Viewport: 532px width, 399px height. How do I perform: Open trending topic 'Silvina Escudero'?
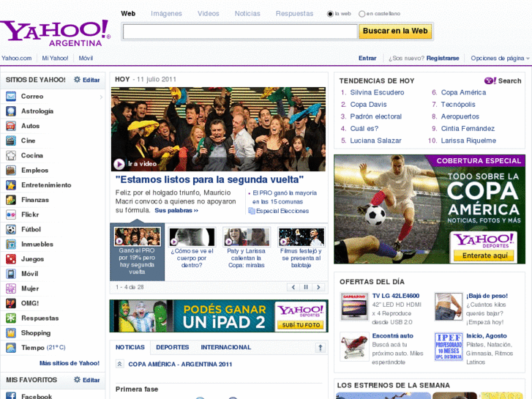tap(377, 92)
